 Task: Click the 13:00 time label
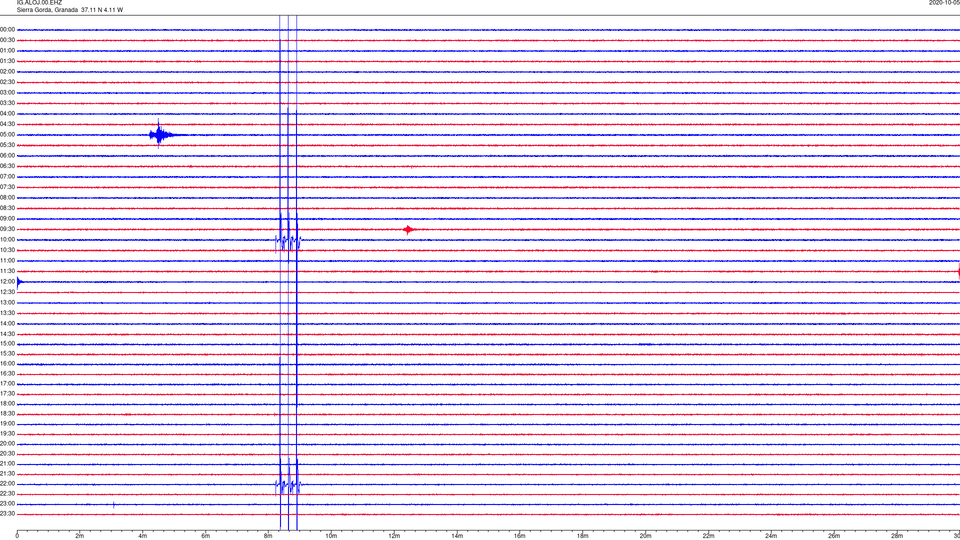[x=7, y=302]
